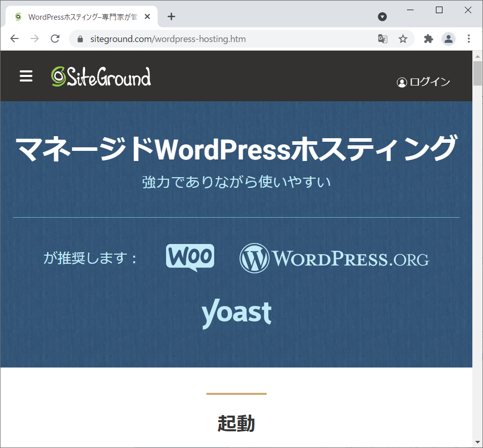This screenshot has height=448, width=483.
Task: Click the WordPress.org logo
Action: click(334, 259)
